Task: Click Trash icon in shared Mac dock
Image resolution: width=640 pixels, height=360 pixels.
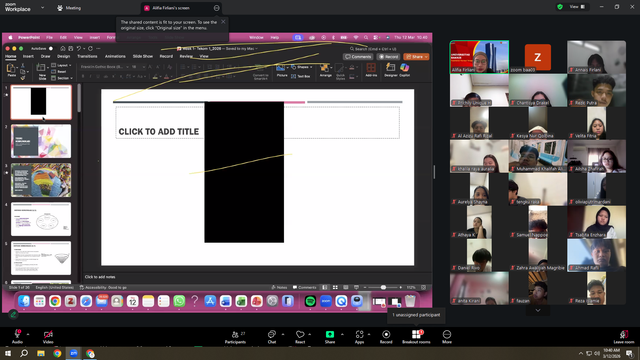Action: pyautogui.click(x=410, y=301)
